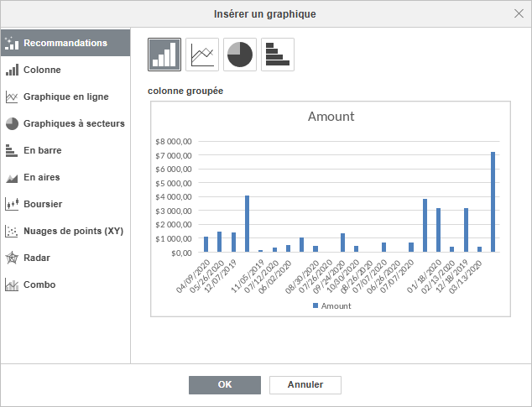Image resolution: width=532 pixels, height=407 pixels.
Task: Select the horizontal bar chart icon
Action: pyautogui.click(x=278, y=55)
